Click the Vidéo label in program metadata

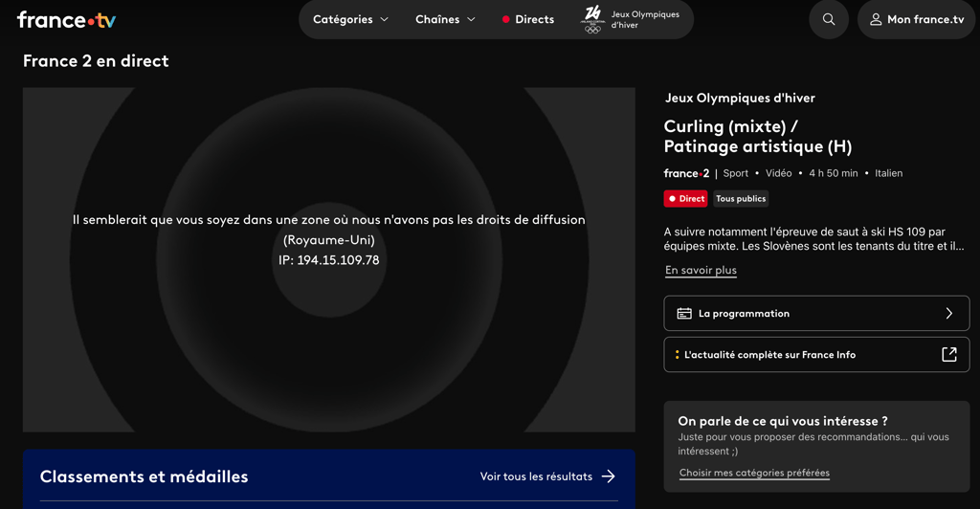(779, 173)
